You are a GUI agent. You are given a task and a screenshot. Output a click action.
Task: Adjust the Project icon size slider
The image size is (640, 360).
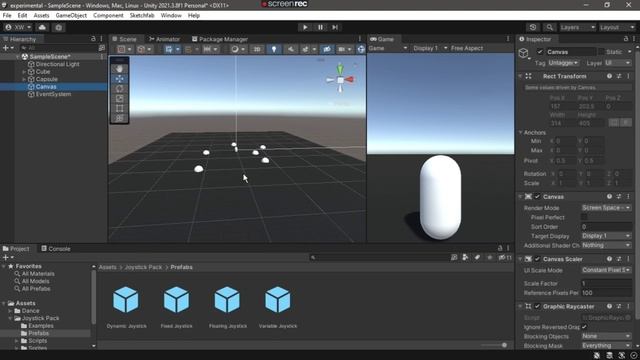494,345
